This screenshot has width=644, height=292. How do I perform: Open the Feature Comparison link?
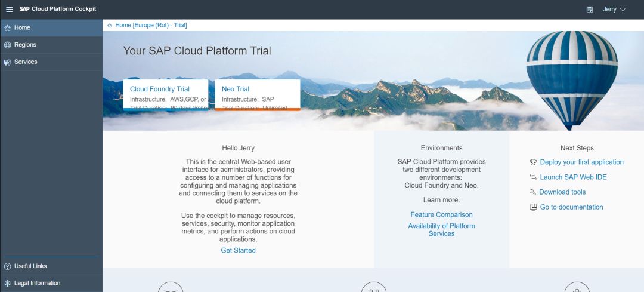(x=441, y=215)
